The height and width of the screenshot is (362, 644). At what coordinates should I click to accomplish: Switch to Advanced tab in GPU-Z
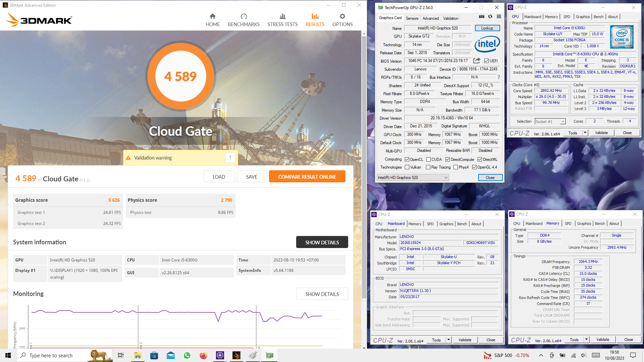pyautogui.click(x=430, y=18)
